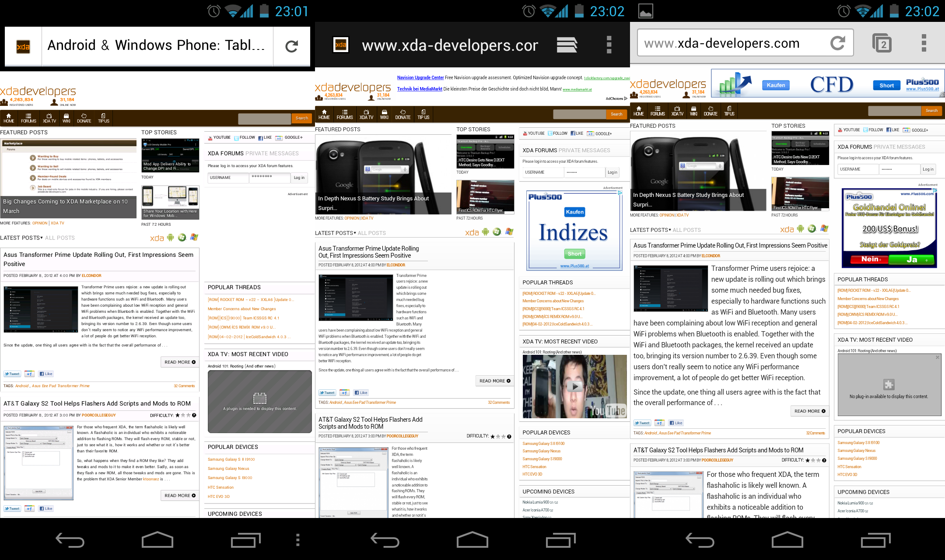Screen dimensions: 945x560
Task: Tap reload icon in left browser title bar
Action: tap(292, 46)
